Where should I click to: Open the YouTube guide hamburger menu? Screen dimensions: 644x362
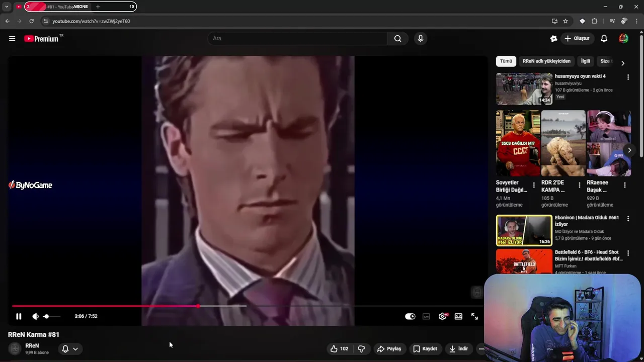coord(12,39)
